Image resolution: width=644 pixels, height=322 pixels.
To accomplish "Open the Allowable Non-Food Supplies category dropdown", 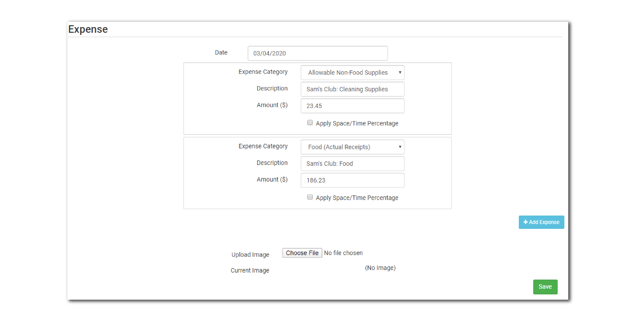I will 352,72.
